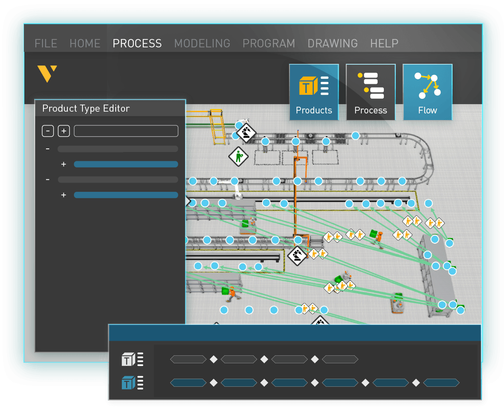Click the blue node on the upper-right conveyor top
The height and width of the screenshot is (420, 504).
(355, 136)
